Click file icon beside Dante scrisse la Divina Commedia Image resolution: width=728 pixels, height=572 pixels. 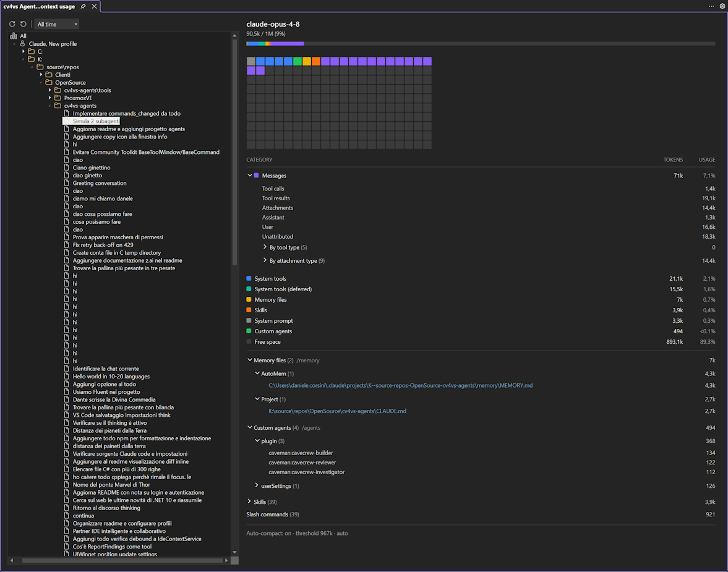[66, 399]
